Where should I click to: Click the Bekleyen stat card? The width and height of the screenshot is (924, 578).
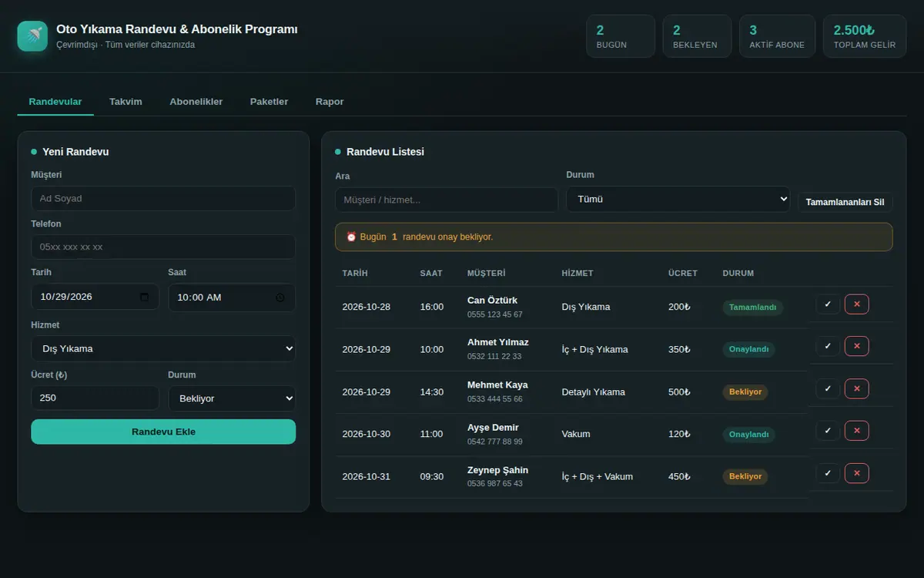pyautogui.click(x=698, y=36)
